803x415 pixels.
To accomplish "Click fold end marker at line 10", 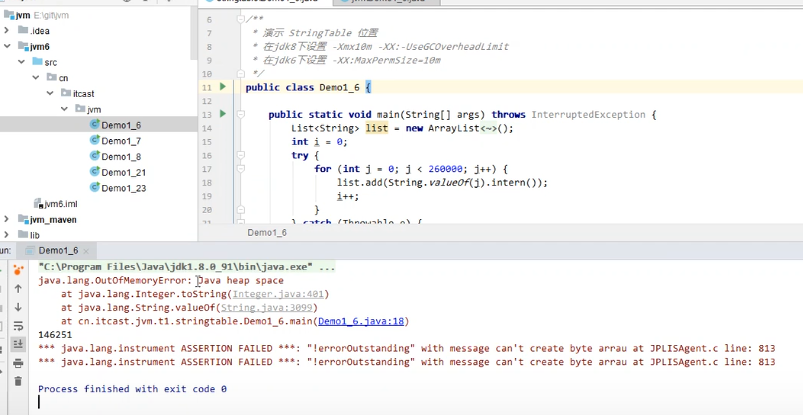I will 241,74.
